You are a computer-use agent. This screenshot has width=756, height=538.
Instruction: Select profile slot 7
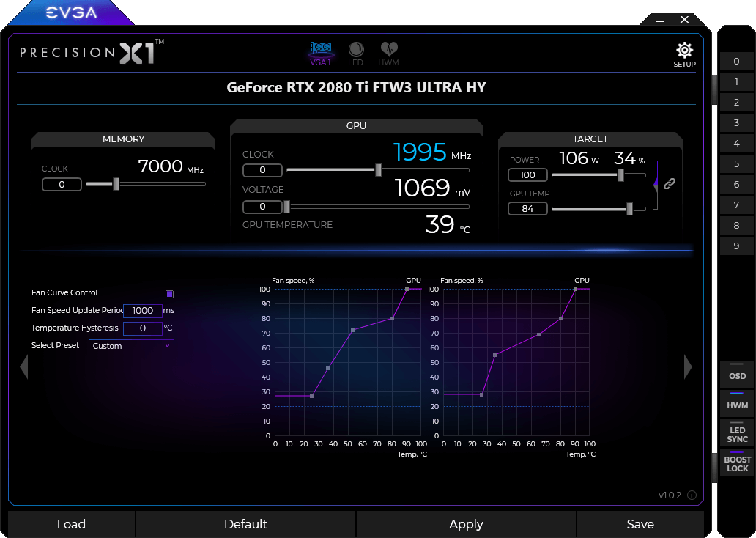pos(736,205)
